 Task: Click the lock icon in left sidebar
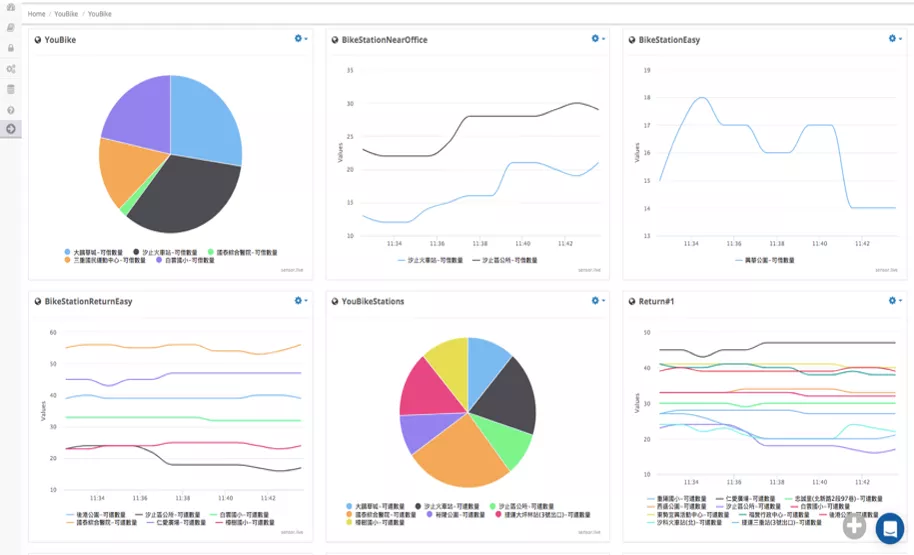point(10,48)
